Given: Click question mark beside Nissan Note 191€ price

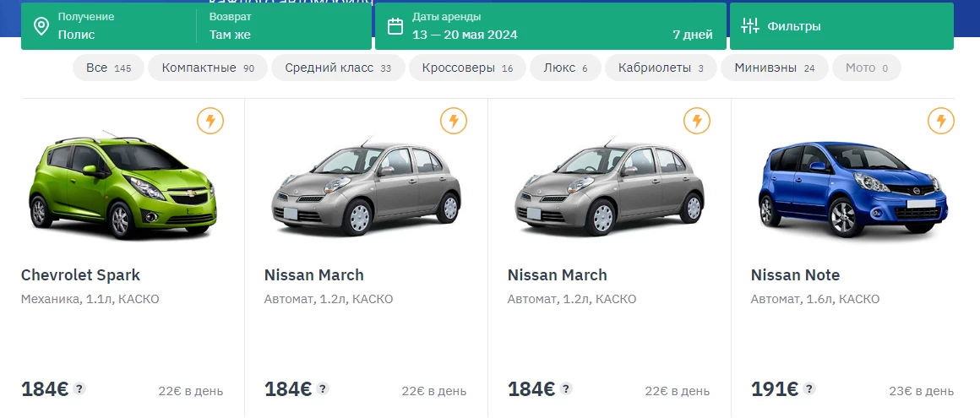Looking at the screenshot, I should [808, 388].
